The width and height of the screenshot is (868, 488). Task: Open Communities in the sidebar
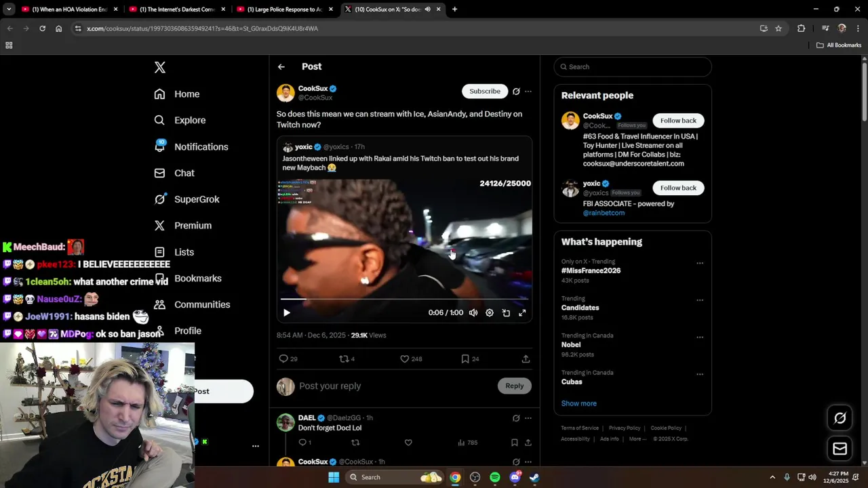tap(192, 304)
